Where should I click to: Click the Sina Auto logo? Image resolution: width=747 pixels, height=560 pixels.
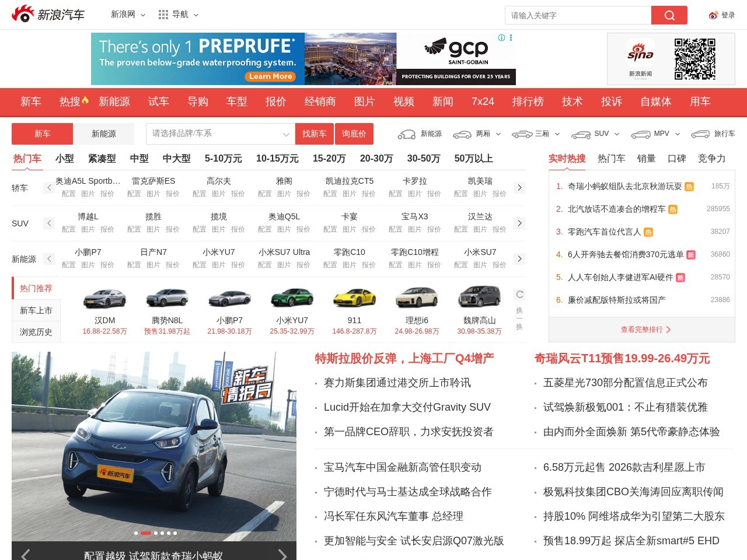(x=48, y=15)
